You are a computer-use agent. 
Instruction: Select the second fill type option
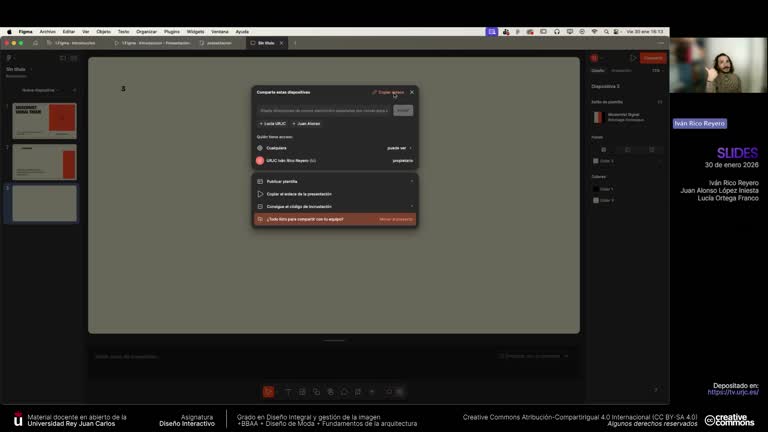pyautogui.click(x=627, y=149)
